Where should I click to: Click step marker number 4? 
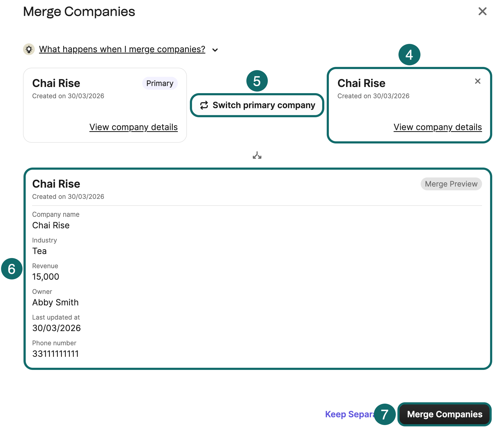coord(409,55)
